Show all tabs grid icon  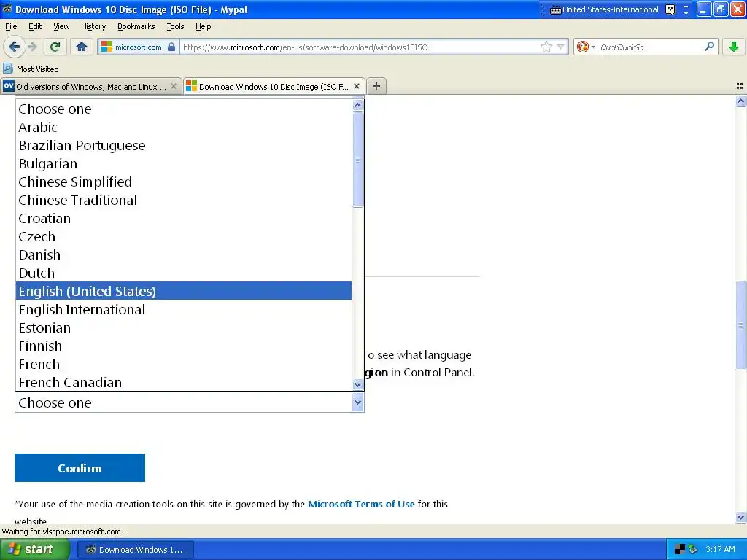pos(740,86)
